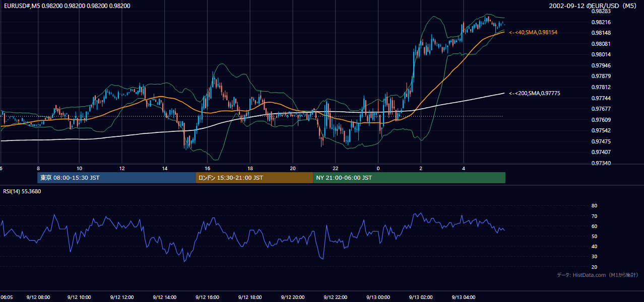Click price axis value 0.97744
644x302 pixels.
pos(601,98)
